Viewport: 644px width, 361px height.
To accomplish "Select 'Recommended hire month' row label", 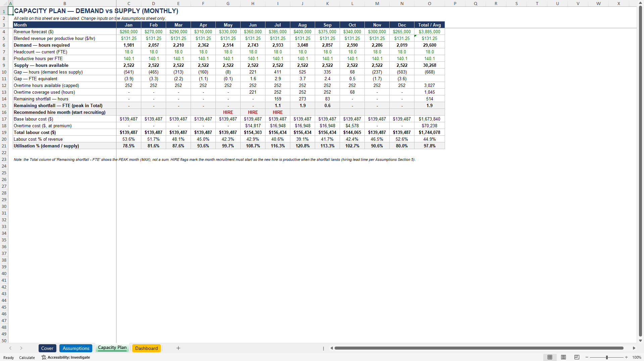I will pos(64,112).
